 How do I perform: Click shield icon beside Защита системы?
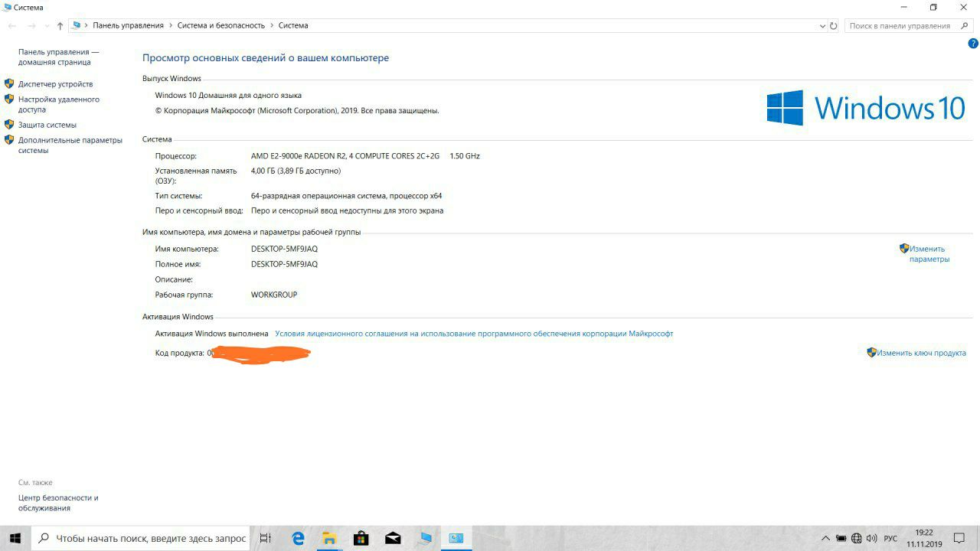9,124
